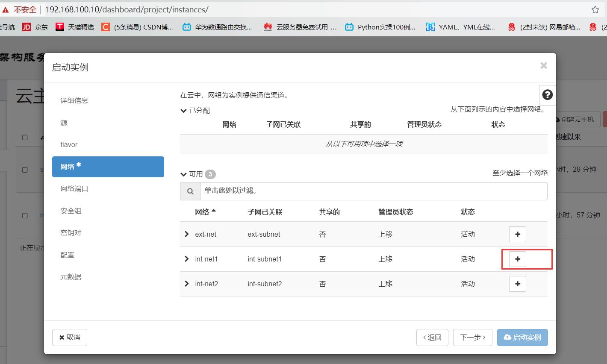Screen dimensions: 607x364
Task: Bookmark page with the star icon
Action: [595, 9]
